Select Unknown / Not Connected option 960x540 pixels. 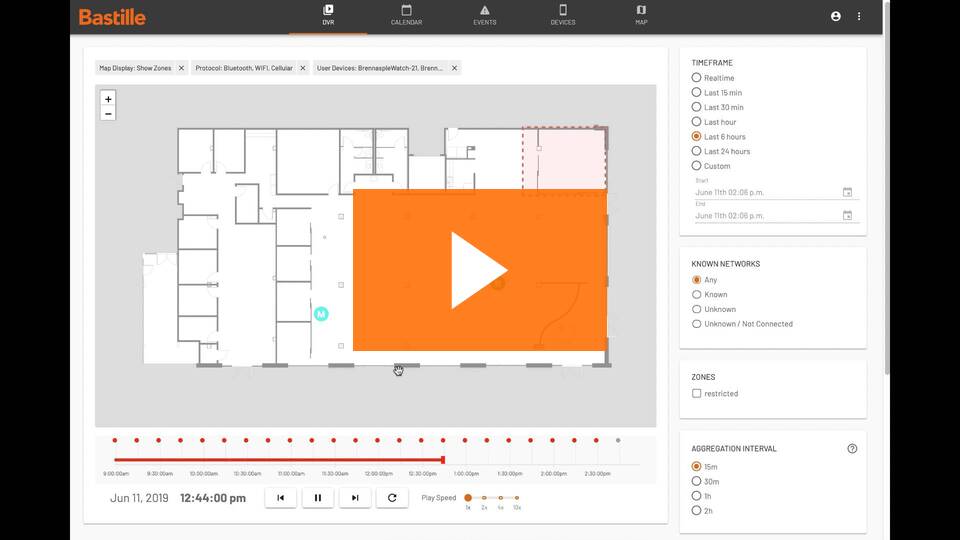[x=696, y=324]
